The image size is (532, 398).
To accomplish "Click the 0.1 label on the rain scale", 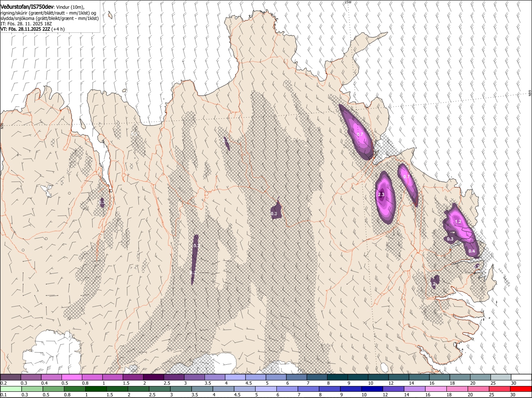I will (3, 395).
